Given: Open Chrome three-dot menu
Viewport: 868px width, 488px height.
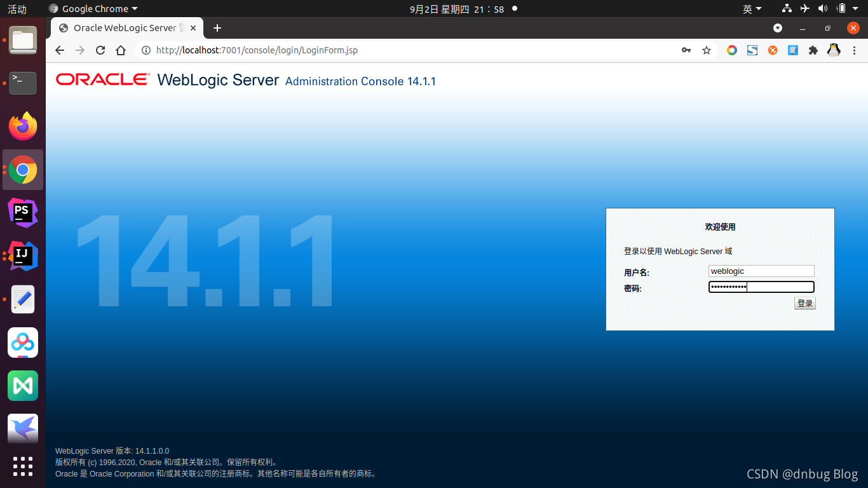Looking at the screenshot, I should tap(855, 50).
